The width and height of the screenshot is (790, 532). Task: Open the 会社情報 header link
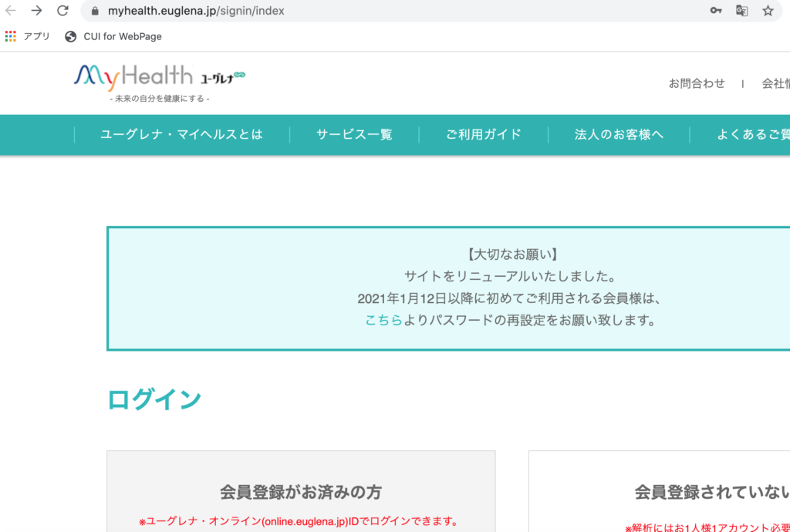point(775,83)
